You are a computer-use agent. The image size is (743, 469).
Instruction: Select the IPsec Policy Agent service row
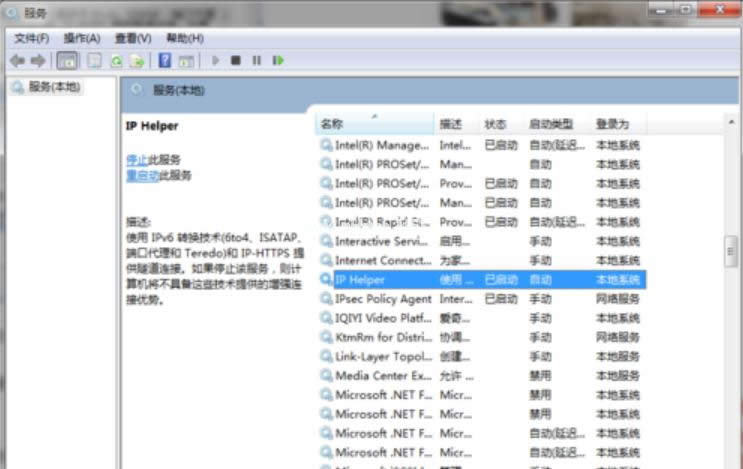[383, 299]
